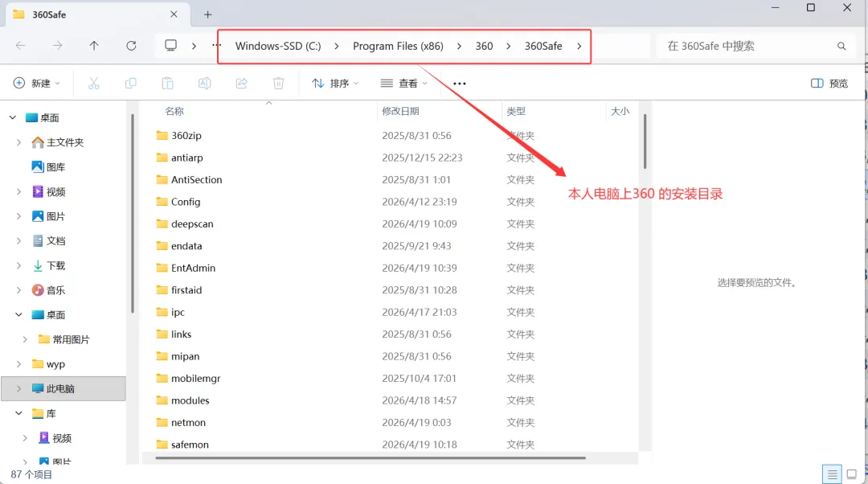The image size is (868, 484).
Task: Select the endata folder
Action: pyautogui.click(x=178, y=247)
